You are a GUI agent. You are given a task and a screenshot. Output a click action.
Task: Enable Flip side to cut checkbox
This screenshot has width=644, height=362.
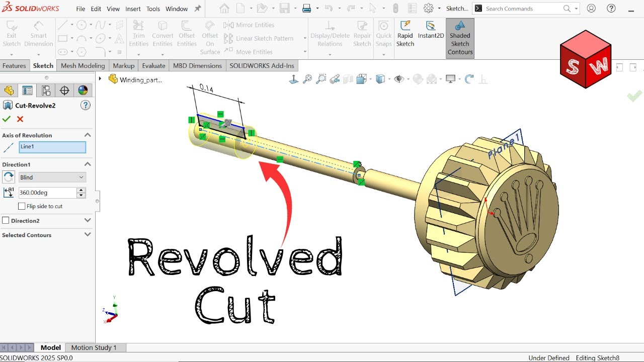coord(22,206)
